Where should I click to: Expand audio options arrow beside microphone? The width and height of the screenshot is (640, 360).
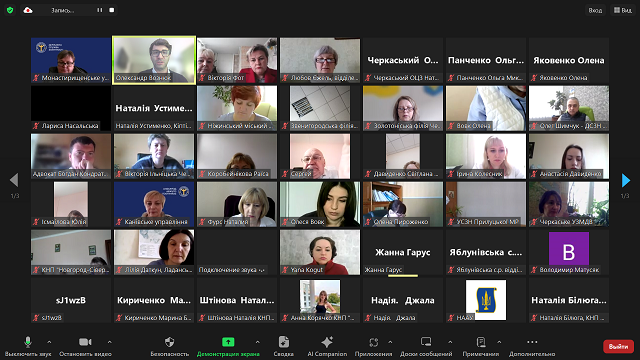coord(49,342)
